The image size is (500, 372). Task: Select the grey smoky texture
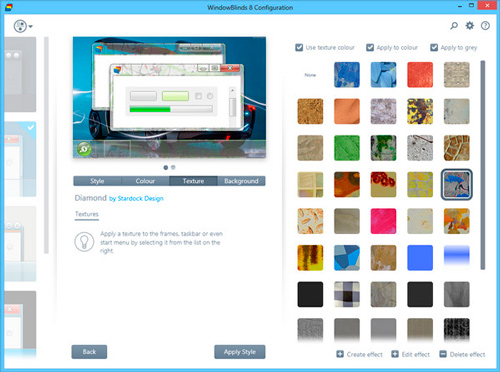click(x=457, y=295)
